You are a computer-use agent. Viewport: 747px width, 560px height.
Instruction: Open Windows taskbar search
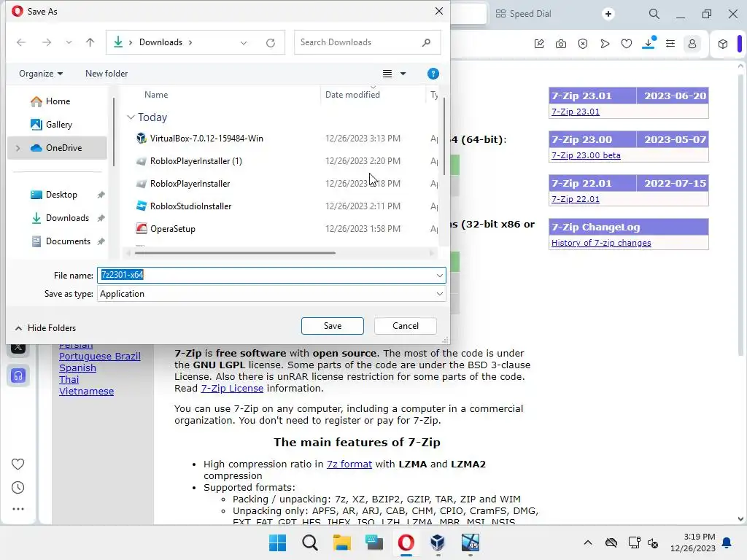(x=309, y=542)
